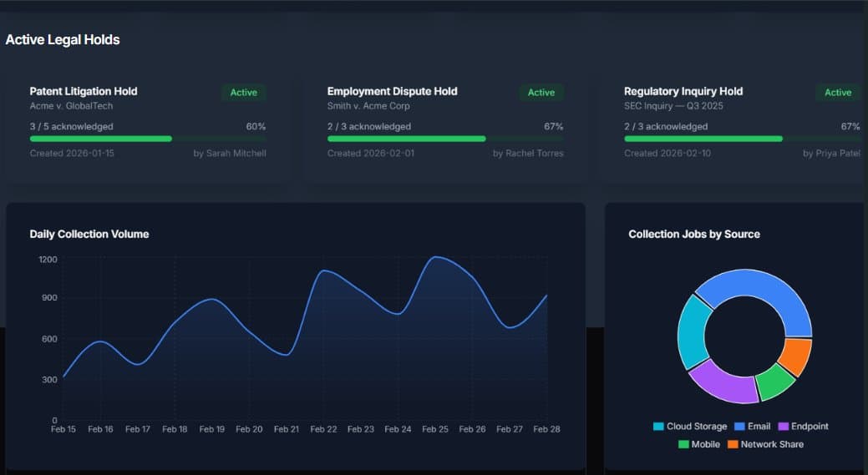Click 'Created 2026-02-01' date

pyautogui.click(x=370, y=153)
